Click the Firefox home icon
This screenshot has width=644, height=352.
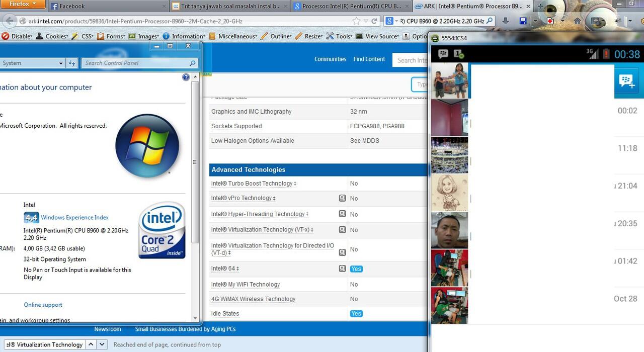578,21
